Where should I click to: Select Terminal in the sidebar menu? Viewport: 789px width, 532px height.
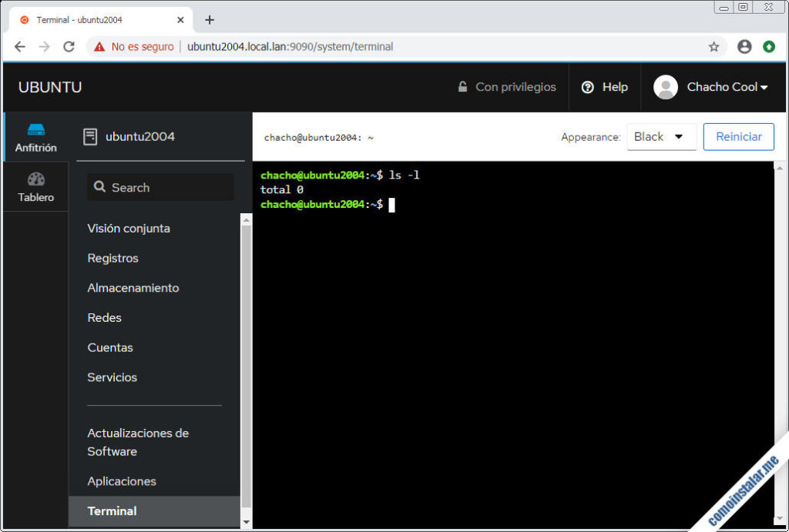112,510
